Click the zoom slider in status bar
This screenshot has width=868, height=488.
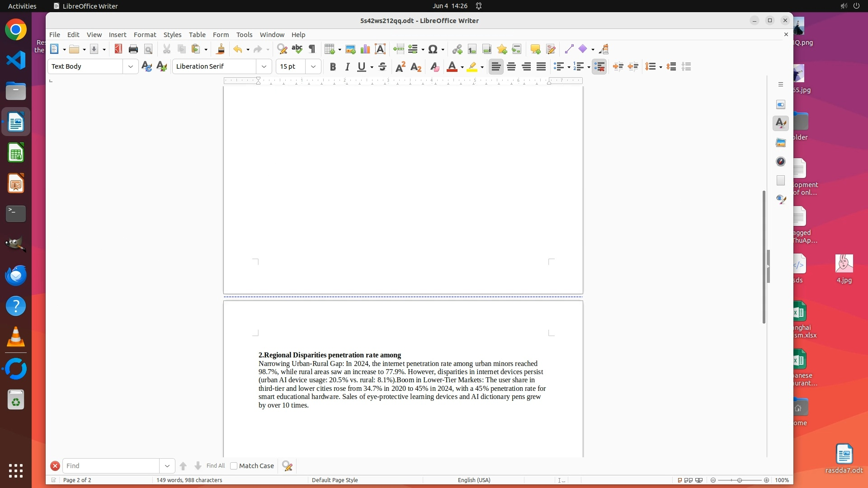740,480
